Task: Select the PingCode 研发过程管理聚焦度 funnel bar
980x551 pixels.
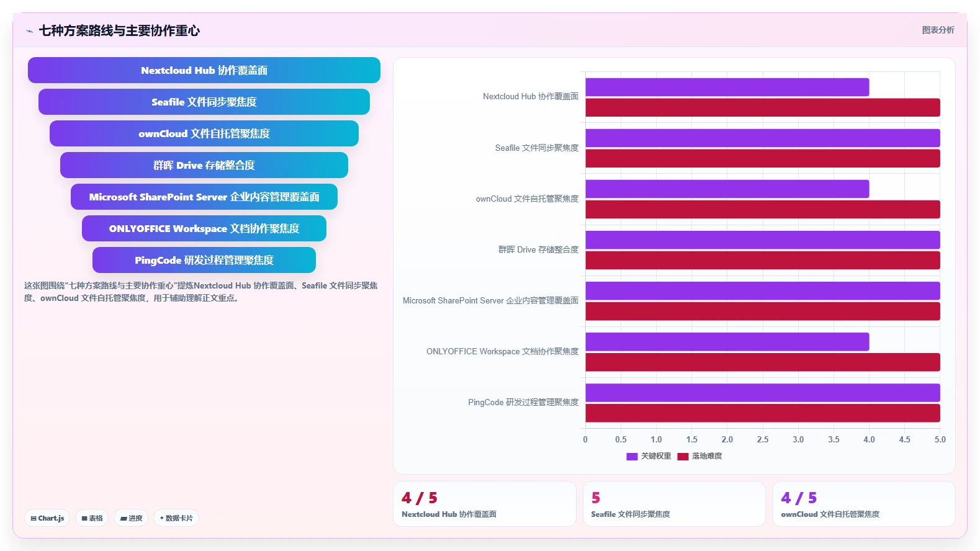Action: (x=204, y=260)
